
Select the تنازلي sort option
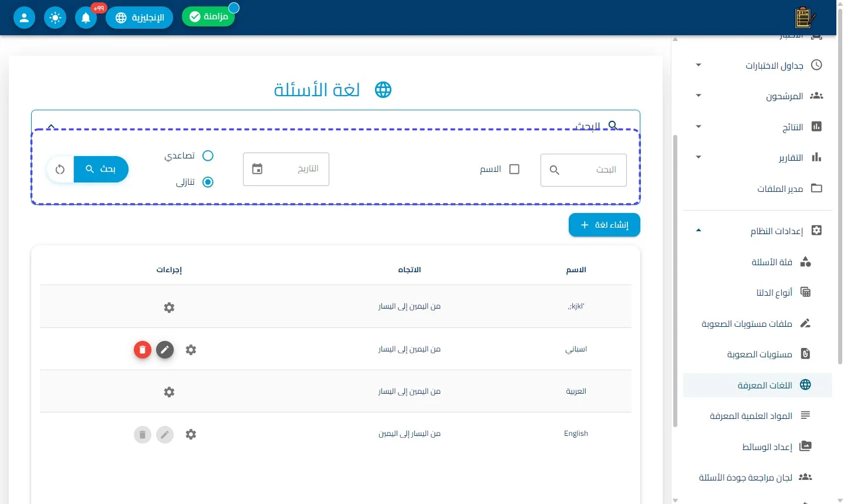208,182
